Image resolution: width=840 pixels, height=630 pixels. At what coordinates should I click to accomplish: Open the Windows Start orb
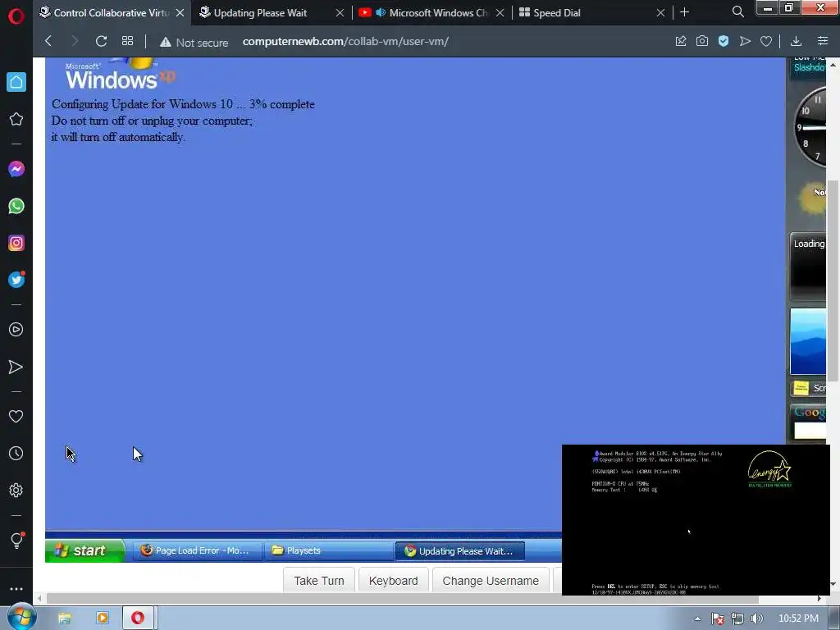click(21, 618)
